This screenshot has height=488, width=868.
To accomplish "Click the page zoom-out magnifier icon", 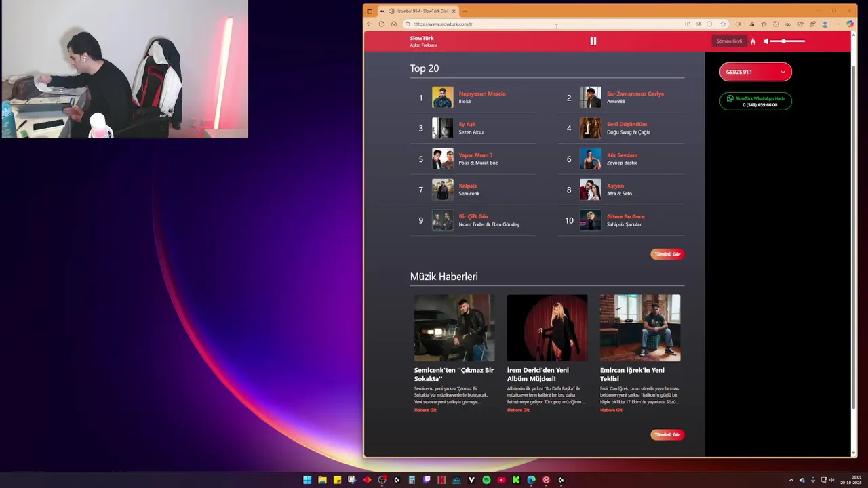I will click(x=709, y=24).
